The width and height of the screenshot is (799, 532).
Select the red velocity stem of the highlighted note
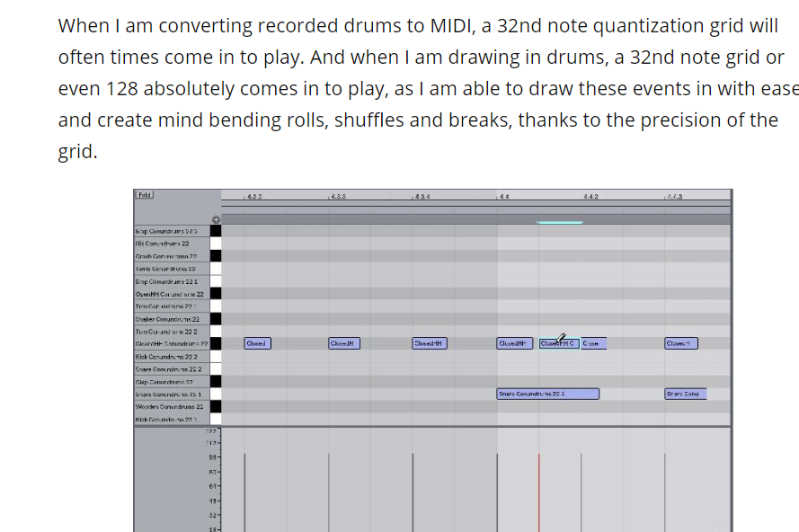pyautogui.click(x=539, y=492)
